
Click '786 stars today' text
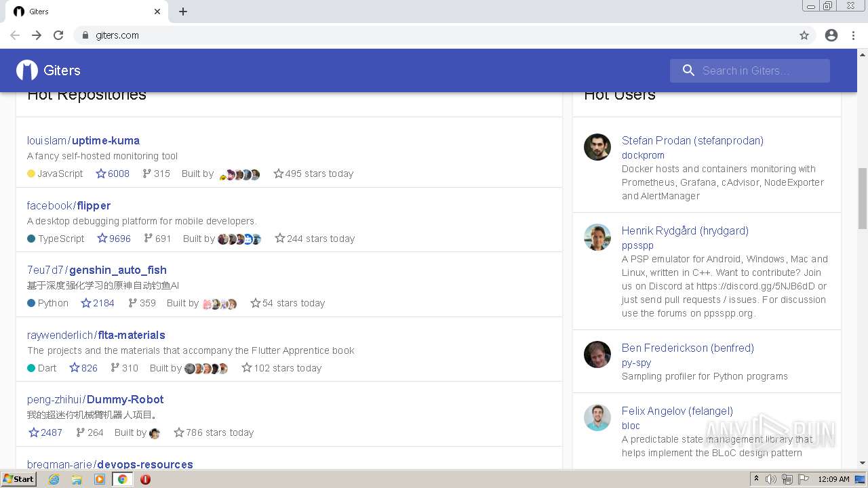pyautogui.click(x=220, y=432)
